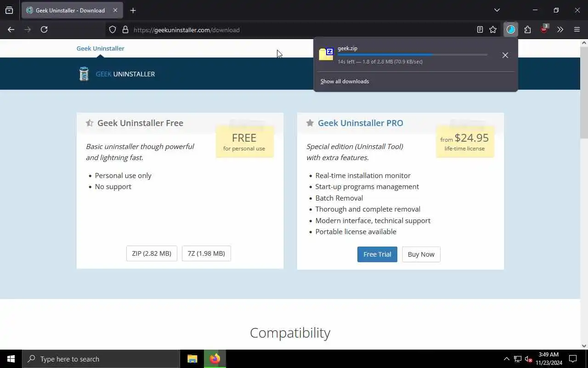588x368 pixels.
Task: List all tabs dropdown arrow
Action: [497, 10]
